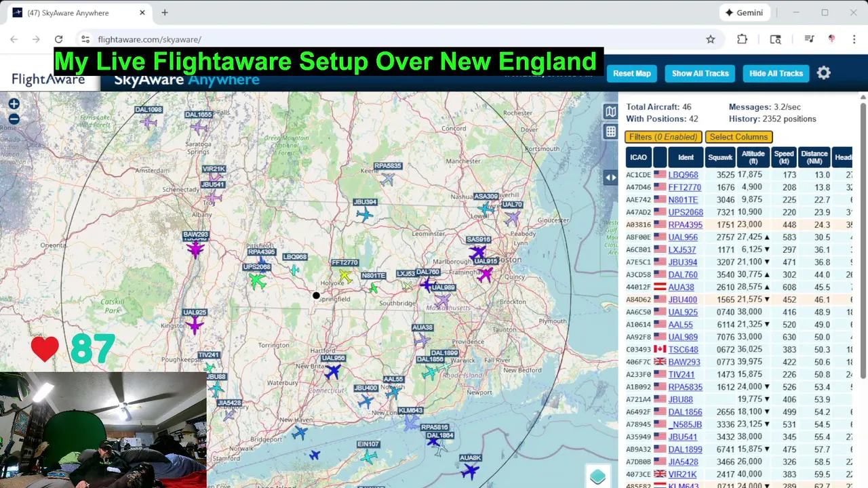Switch to the SkyAware Anywhere tab
The width and height of the screenshot is (868, 488).
(78, 13)
